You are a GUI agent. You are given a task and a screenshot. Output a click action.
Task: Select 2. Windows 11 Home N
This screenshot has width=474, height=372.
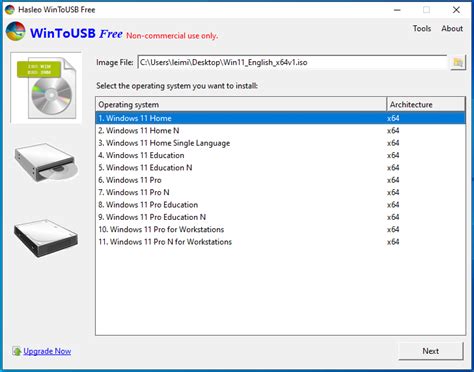pyautogui.click(x=280, y=131)
